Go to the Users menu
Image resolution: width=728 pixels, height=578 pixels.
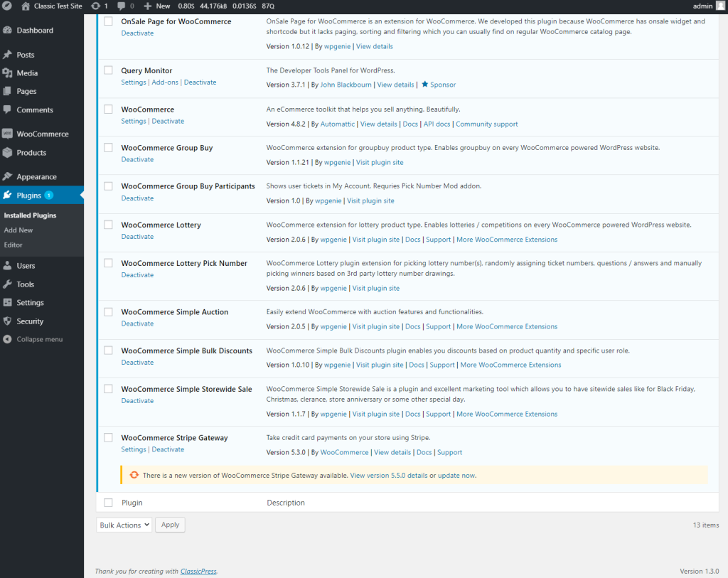tap(26, 266)
